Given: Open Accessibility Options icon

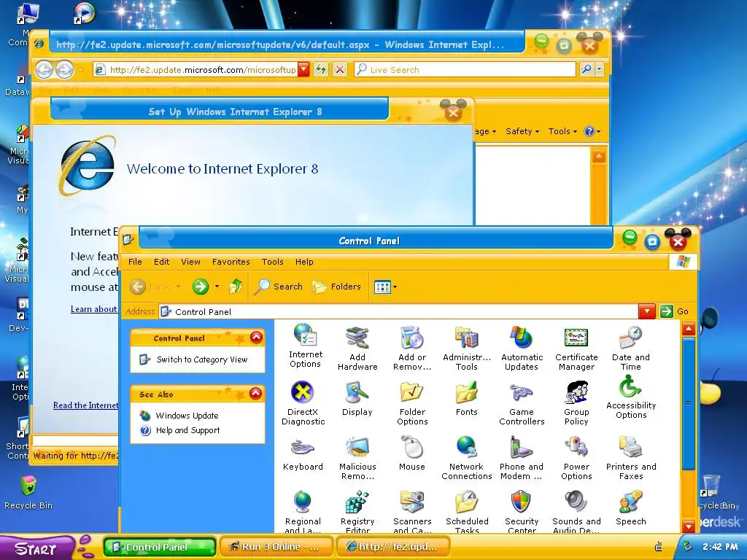Looking at the screenshot, I should pyautogui.click(x=631, y=397).
